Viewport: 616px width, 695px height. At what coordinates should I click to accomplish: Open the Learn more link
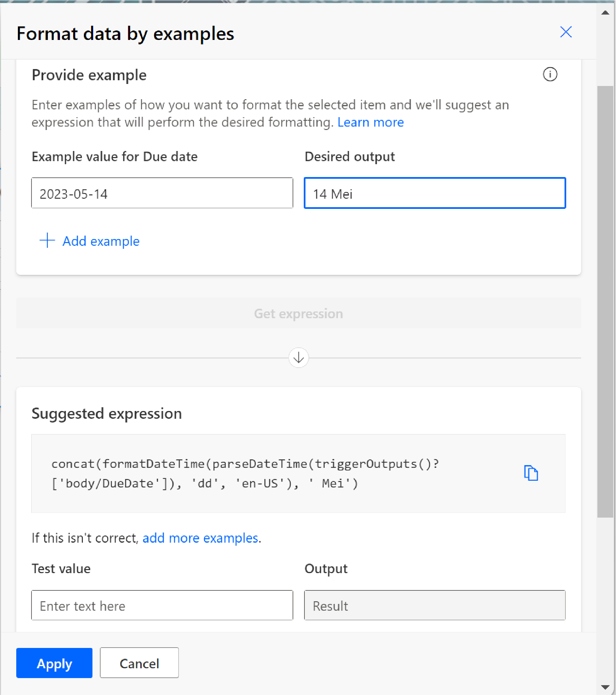click(370, 122)
